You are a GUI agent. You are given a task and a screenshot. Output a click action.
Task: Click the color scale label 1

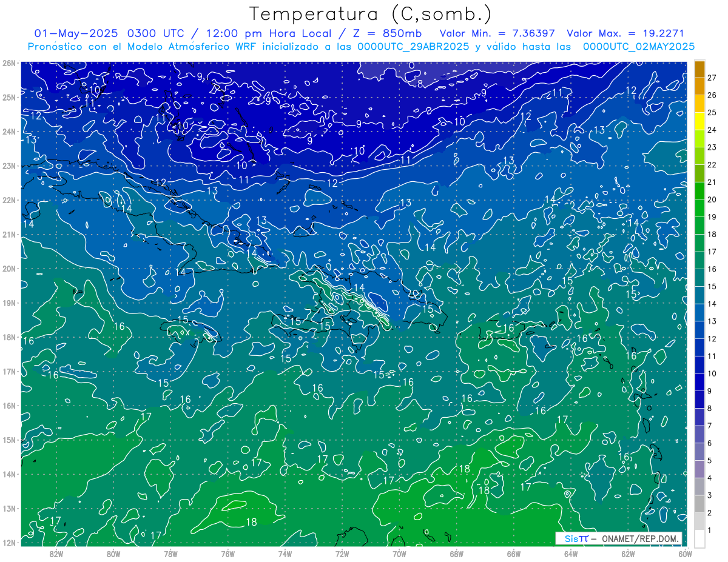710,530
